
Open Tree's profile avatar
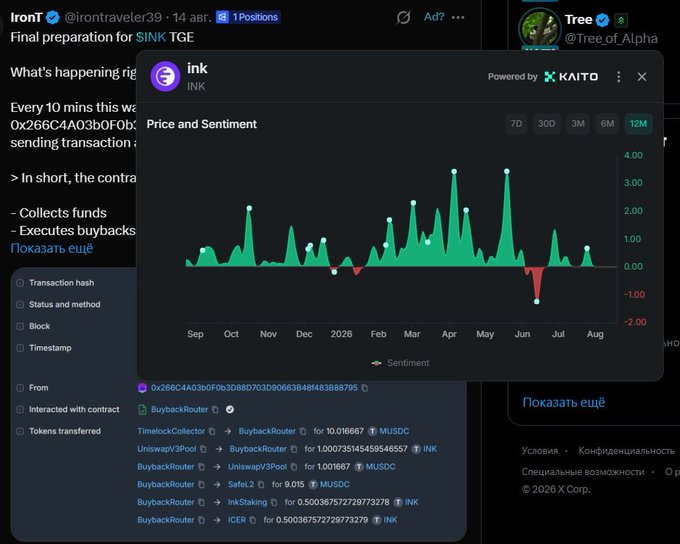click(x=539, y=29)
